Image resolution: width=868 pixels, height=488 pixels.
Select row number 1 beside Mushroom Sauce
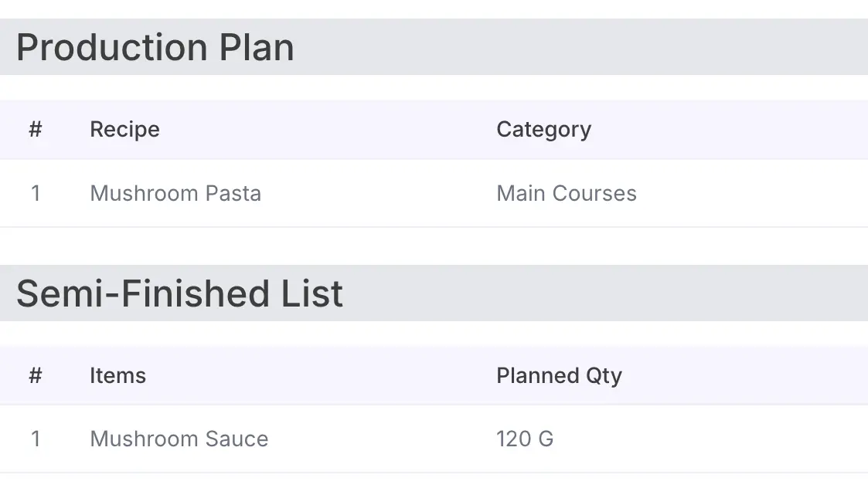pyautogui.click(x=35, y=439)
